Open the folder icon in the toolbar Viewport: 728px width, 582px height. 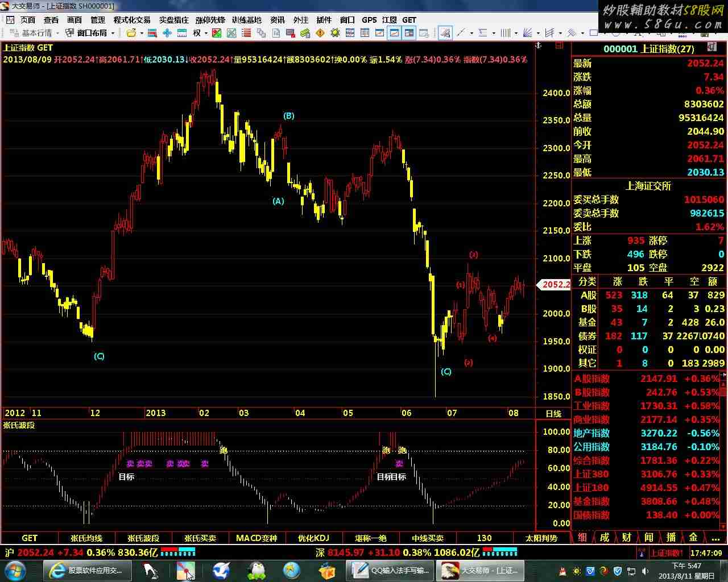coord(131,33)
